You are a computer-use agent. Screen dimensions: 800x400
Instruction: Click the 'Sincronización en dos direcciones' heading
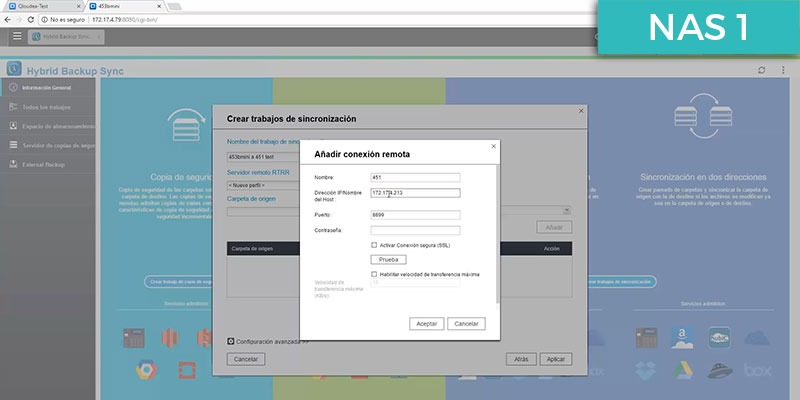[703, 177]
